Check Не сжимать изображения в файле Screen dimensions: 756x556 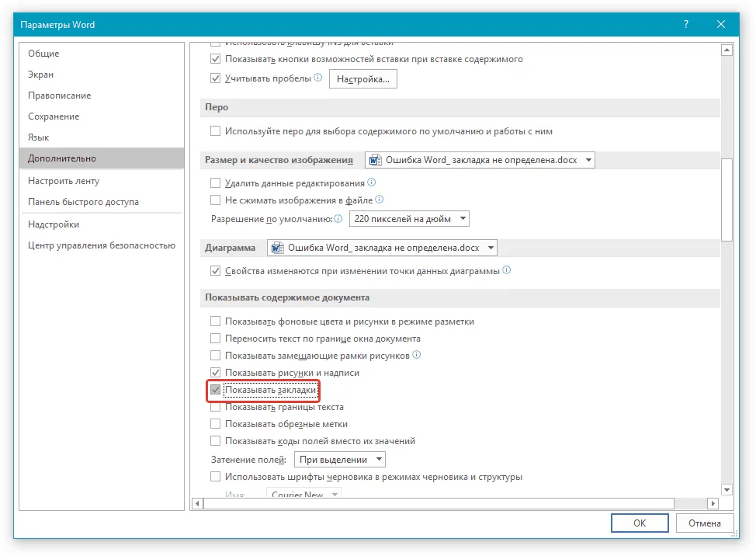pos(216,200)
